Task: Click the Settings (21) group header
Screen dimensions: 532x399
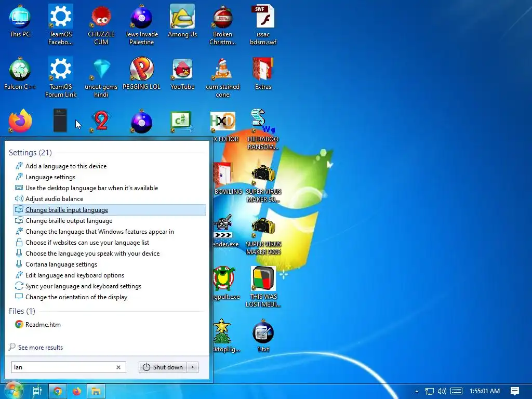Action: (30, 153)
